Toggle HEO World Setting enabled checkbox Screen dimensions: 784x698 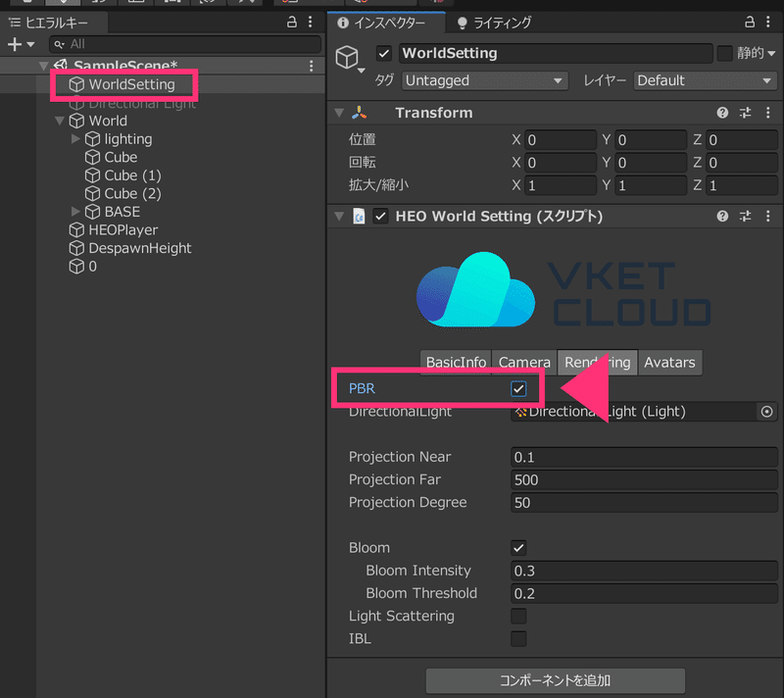point(380,217)
